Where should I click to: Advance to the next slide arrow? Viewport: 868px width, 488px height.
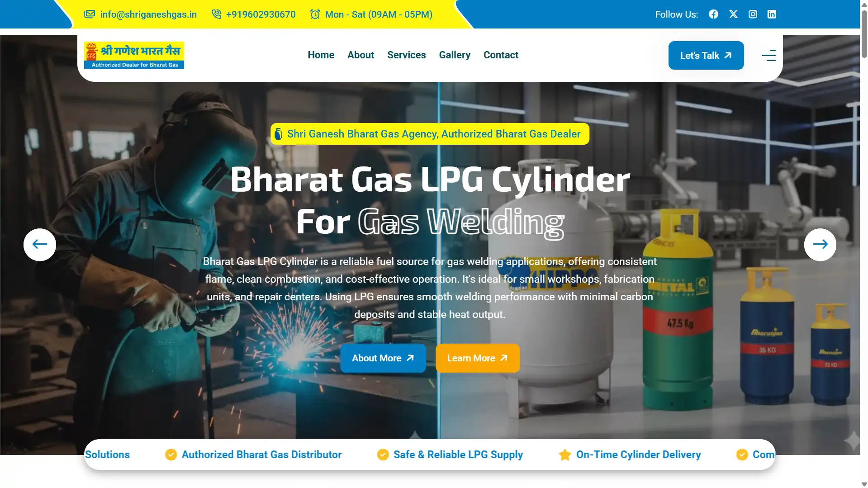point(820,245)
